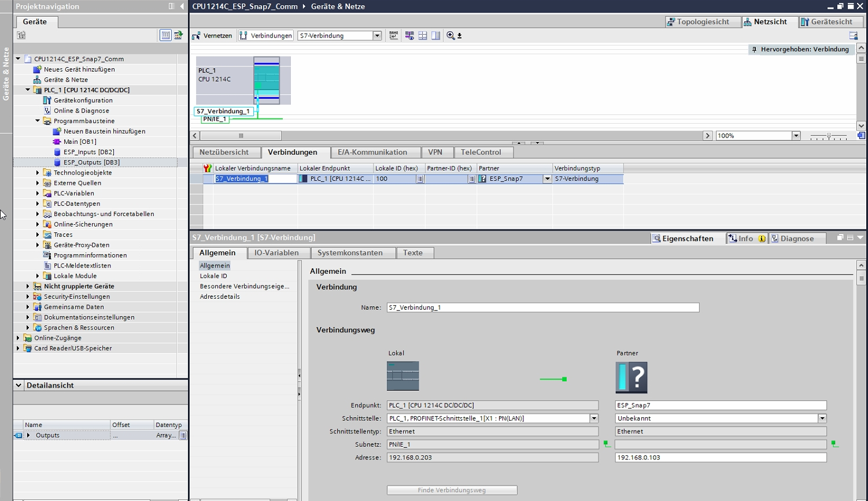Click Neues Gerät hinzufügen in tree
Image resolution: width=868 pixels, height=501 pixels.
(x=79, y=69)
